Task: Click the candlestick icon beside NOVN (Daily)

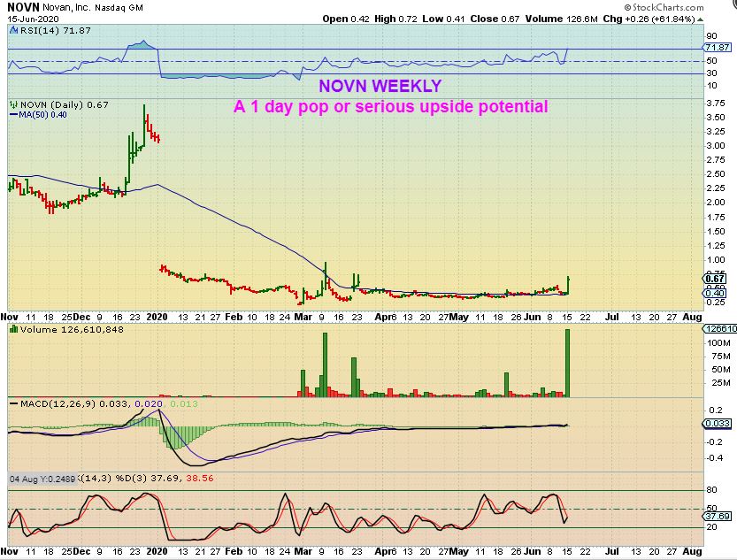Action: [12, 104]
